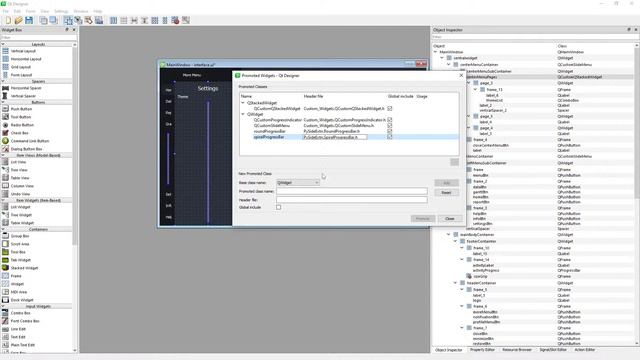Click the Bring to Front toolbar icon
This screenshot has width=640, height=360.
[x=53, y=20]
